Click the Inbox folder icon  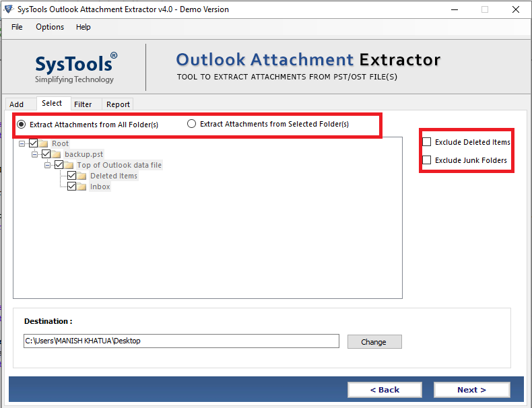(81, 187)
